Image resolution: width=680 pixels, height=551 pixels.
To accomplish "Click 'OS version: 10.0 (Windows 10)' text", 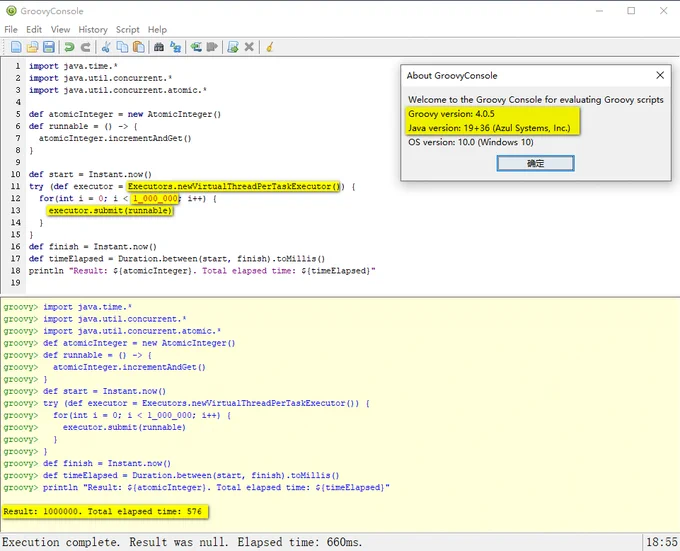I will click(471, 142).
